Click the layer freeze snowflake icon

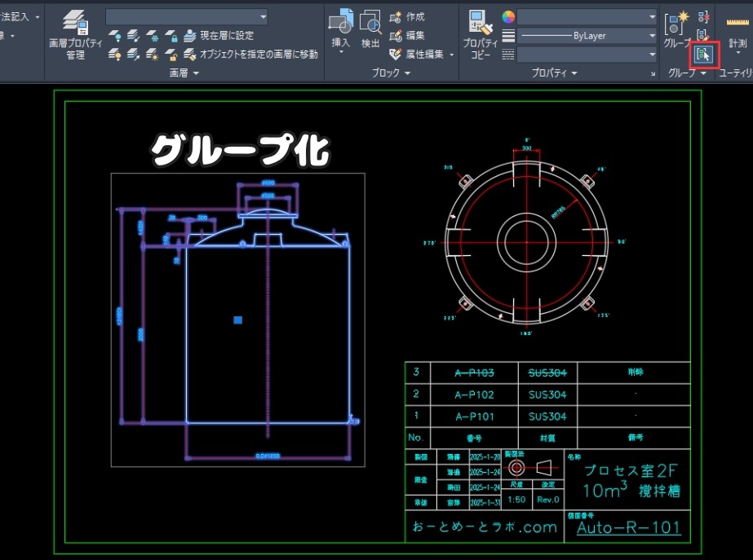(x=153, y=36)
